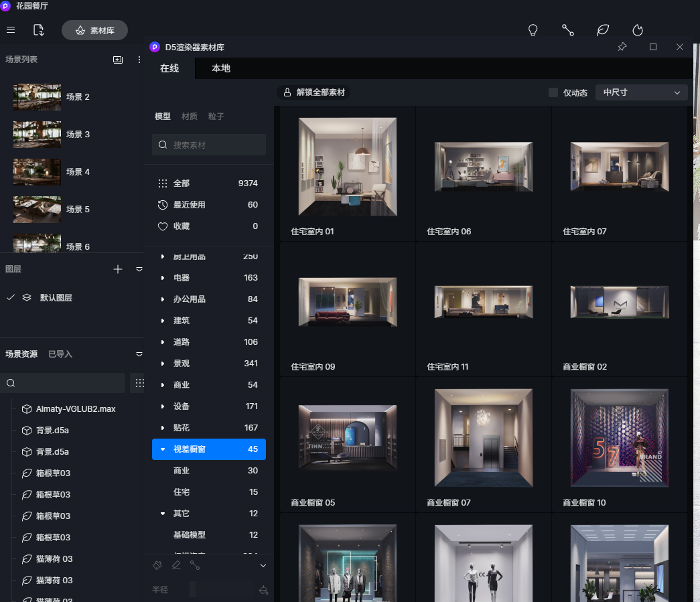This screenshot has height=602, width=700.
Task: Show 全部 all assets category
Action: click(208, 183)
